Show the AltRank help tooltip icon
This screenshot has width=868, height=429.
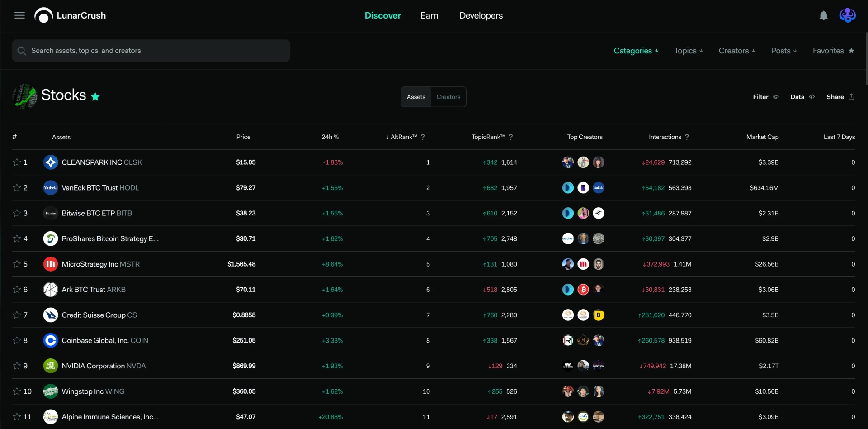coord(423,137)
